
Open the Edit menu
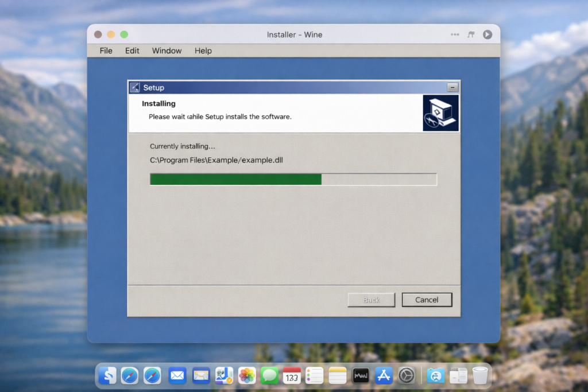[131, 51]
